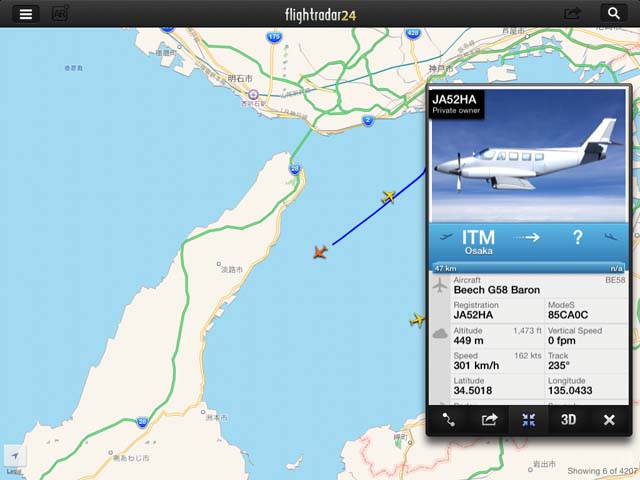Tap the AR view icon

click(x=60, y=14)
